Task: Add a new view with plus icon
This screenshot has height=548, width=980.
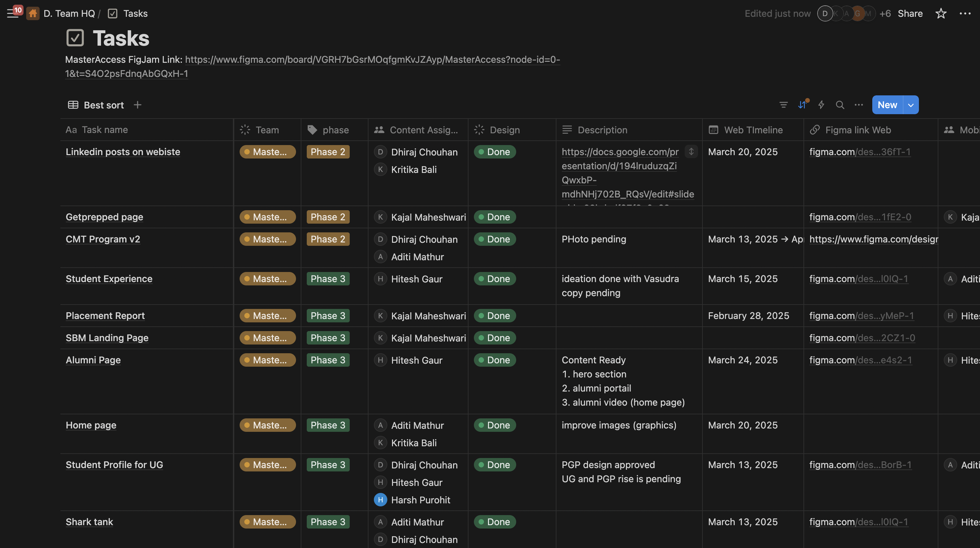Action: [x=138, y=105]
